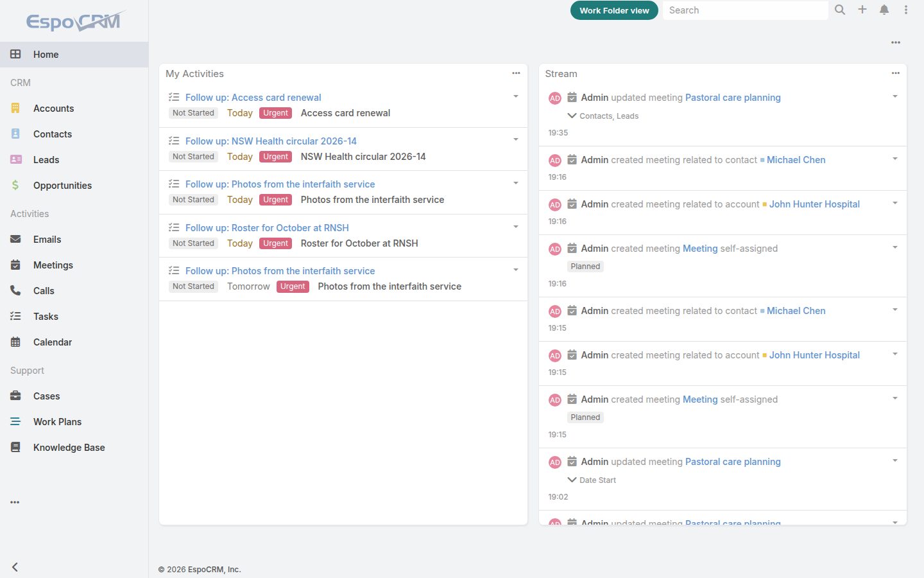Open Follow up: NSW Health circular 2026-14
The width and height of the screenshot is (924, 578).
tap(271, 141)
